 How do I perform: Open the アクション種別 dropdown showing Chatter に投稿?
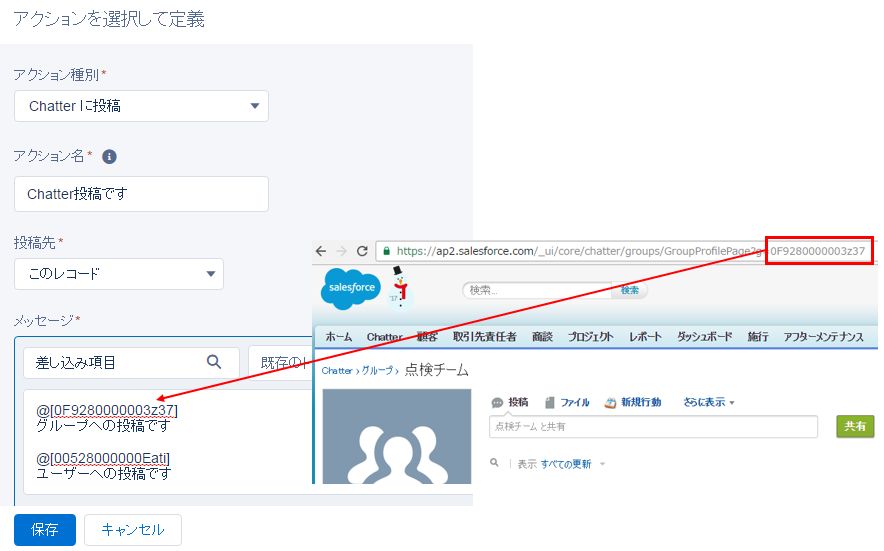(141, 106)
